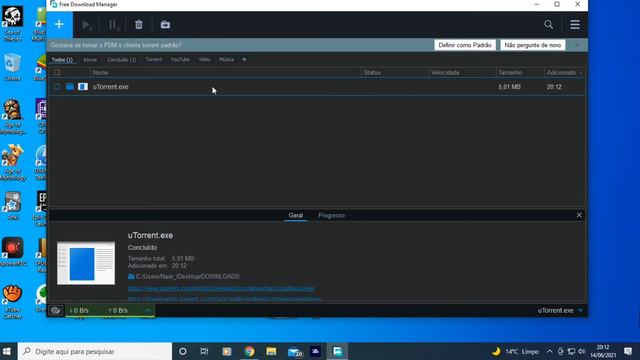This screenshot has width=640, height=360.
Task: Select the Todos filter tab
Action: click(x=62, y=60)
